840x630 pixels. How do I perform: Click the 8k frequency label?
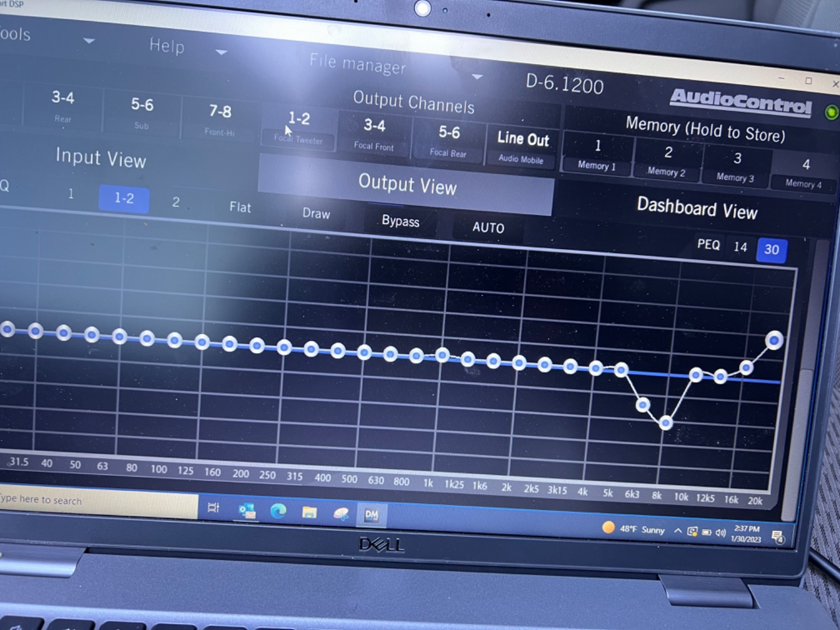[656, 496]
